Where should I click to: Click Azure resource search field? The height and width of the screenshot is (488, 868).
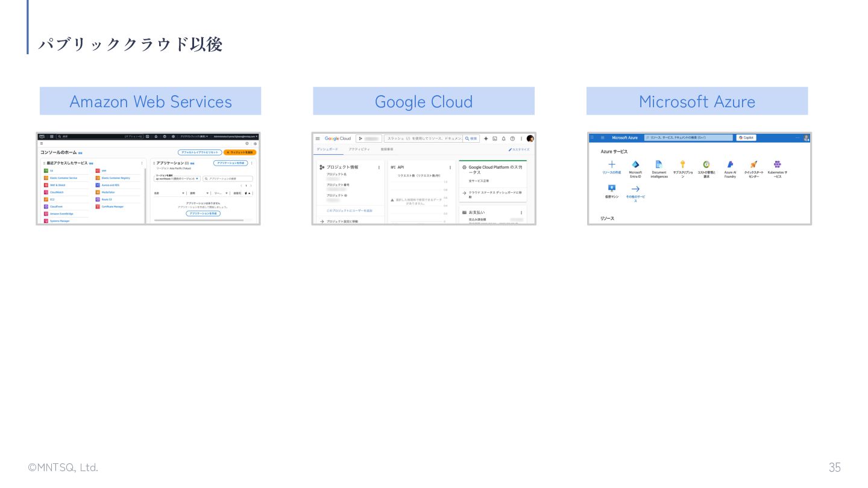tap(688, 138)
